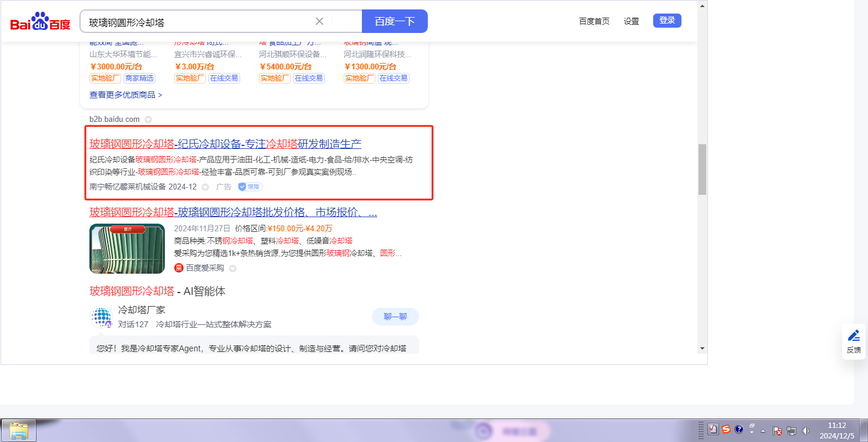Click the 百度爱采购 red source icon
The height and width of the screenshot is (442, 868).
pos(179,268)
